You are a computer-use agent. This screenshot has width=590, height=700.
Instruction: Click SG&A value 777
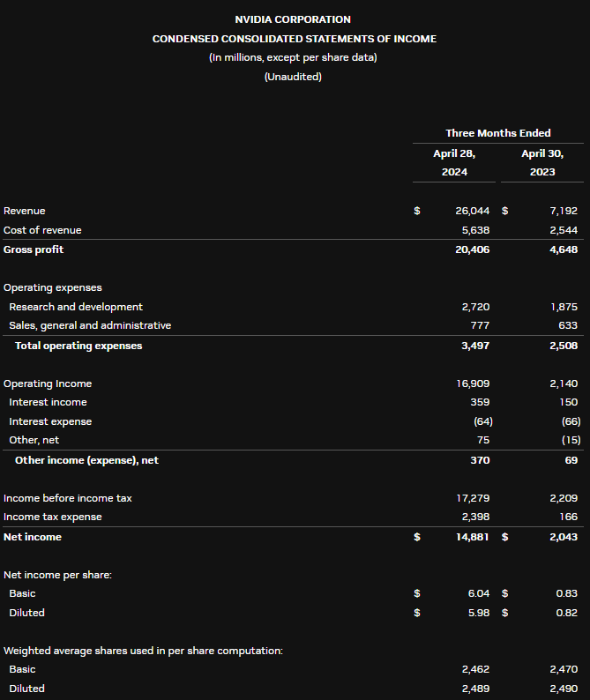coord(480,325)
